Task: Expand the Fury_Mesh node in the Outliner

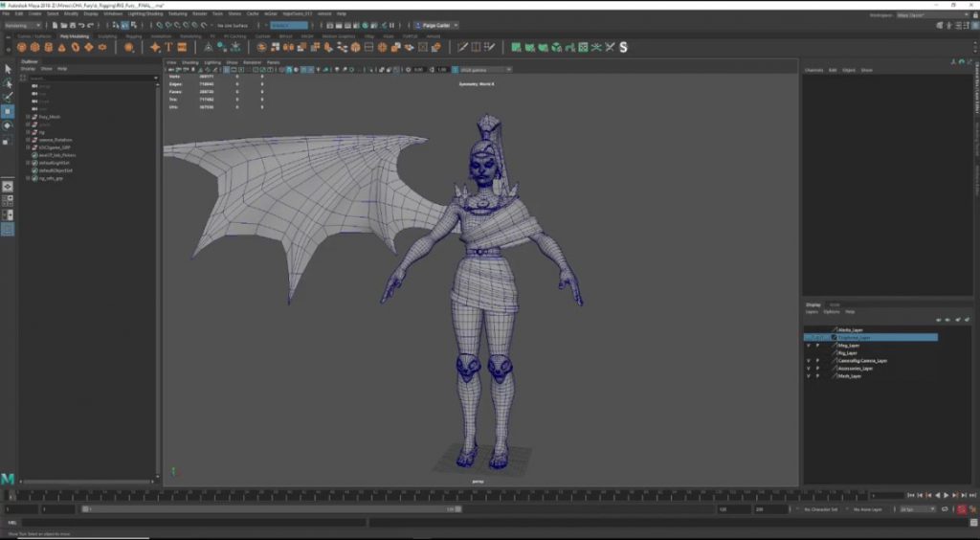Action: (x=28, y=117)
